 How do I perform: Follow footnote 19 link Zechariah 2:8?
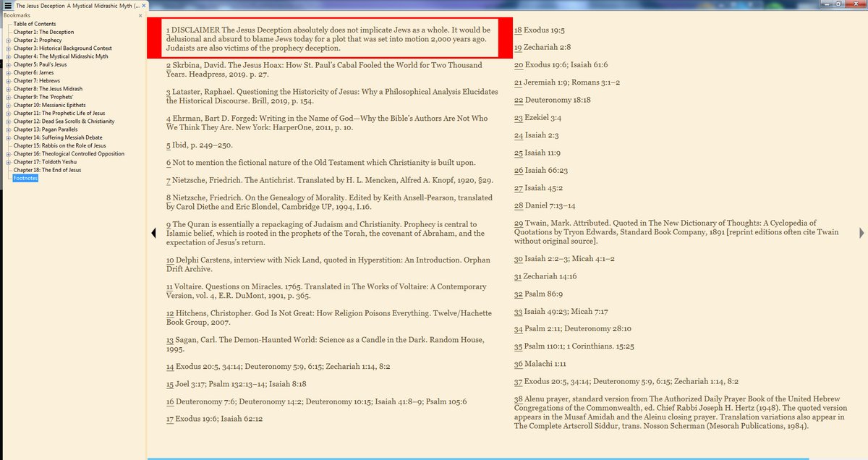[519, 48]
